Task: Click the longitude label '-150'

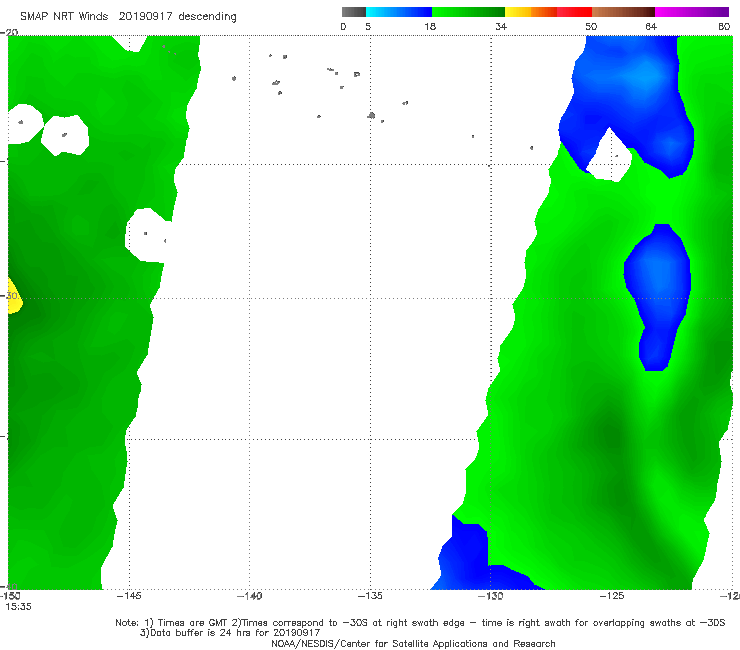Action: [x=10, y=596]
